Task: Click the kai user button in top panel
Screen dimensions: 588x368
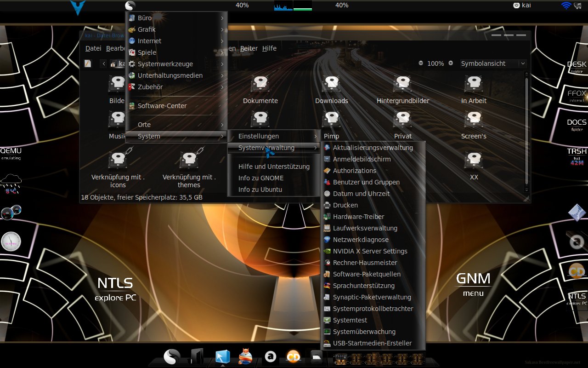Action: point(522,5)
